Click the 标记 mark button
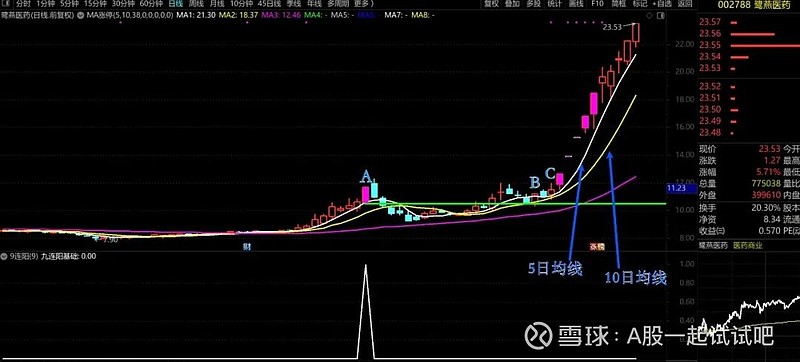This screenshot has width=800, height=362. click(x=640, y=4)
